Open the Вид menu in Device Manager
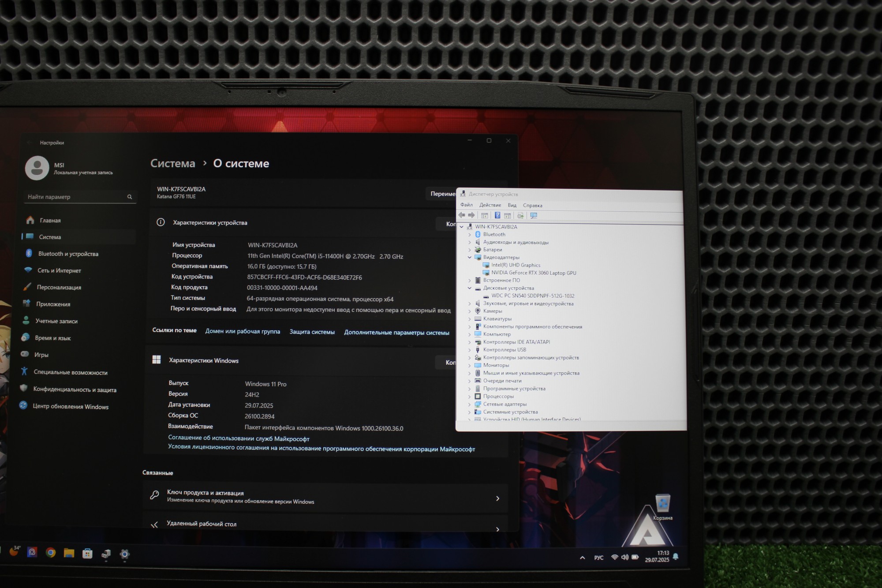 [512, 205]
